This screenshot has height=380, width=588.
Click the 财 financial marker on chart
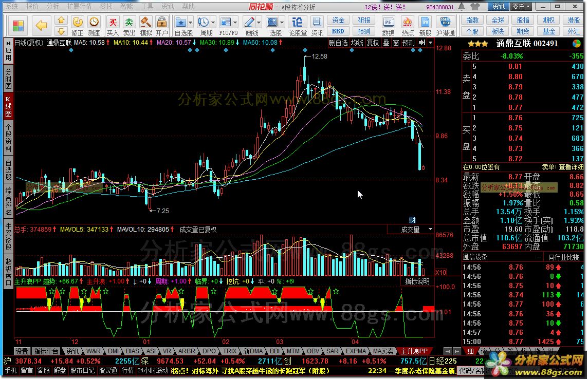point(412,220)
